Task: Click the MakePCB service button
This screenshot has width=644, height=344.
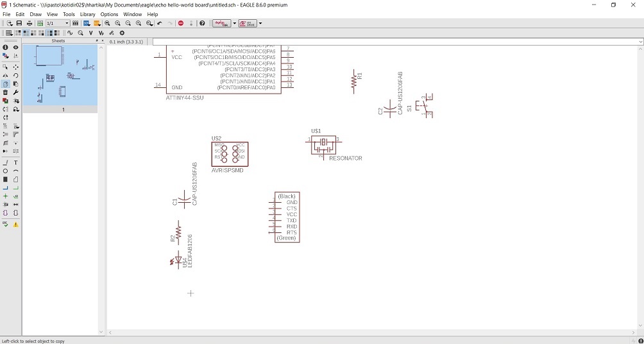Action: click(248, 24)
